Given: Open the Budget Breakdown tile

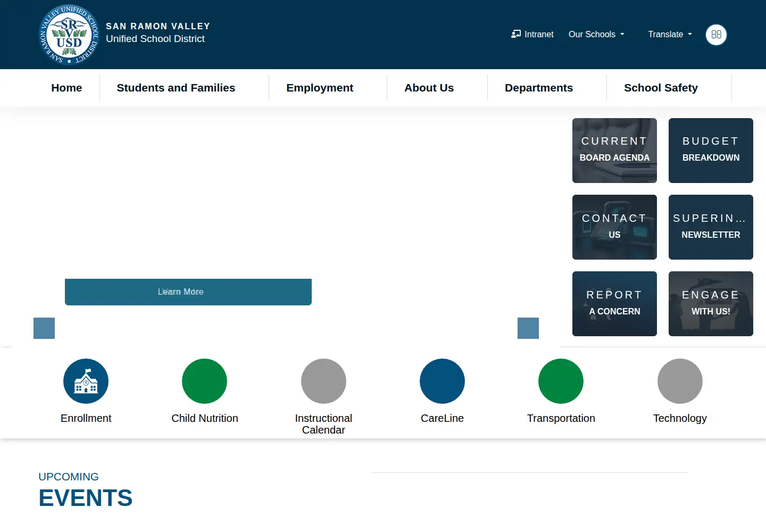Looking at the screenshot, I should point(711,151).
